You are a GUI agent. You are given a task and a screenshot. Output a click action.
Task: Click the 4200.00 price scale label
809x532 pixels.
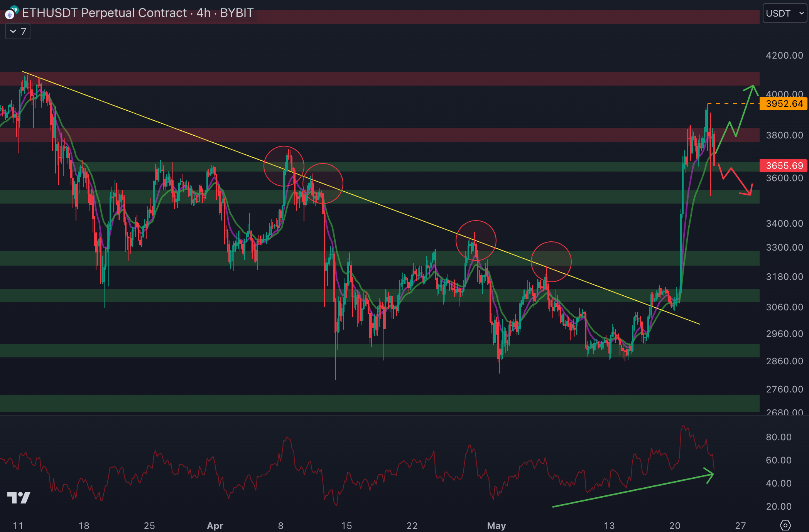point(784,56)
